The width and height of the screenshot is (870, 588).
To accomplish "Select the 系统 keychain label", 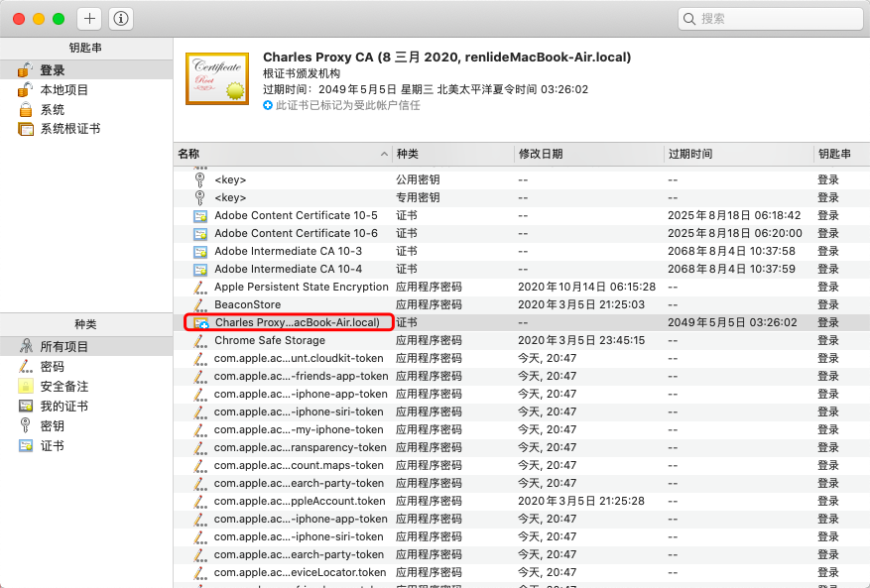I will 53,109.
